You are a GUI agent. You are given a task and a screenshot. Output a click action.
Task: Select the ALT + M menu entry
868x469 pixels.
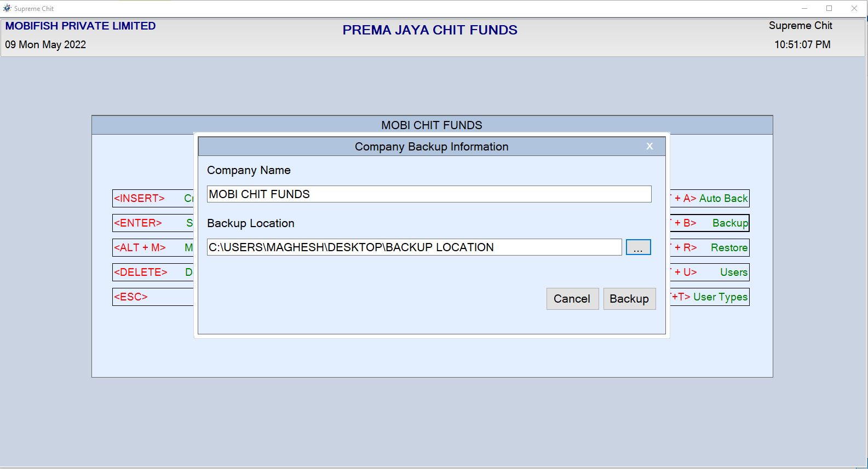pos(153,247)
